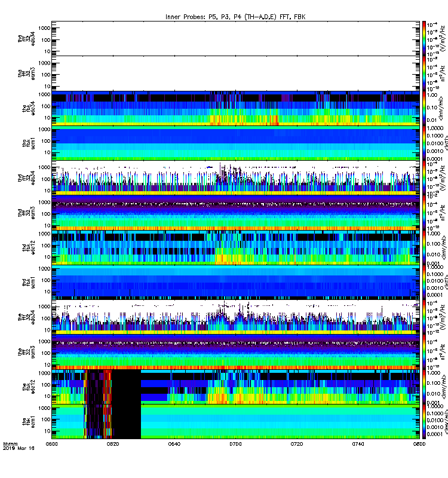
Task: Select the 0640 time axis label
Action: [x=174, y=444]
